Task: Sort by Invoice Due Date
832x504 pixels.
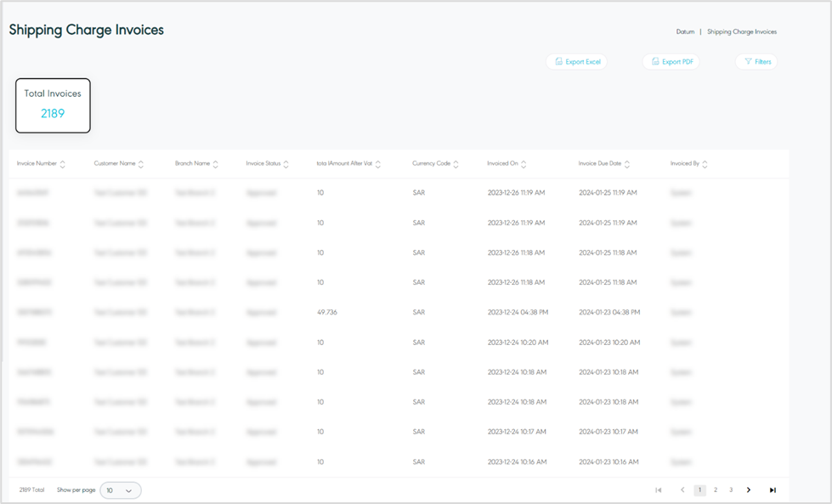Action: (627, 164)
